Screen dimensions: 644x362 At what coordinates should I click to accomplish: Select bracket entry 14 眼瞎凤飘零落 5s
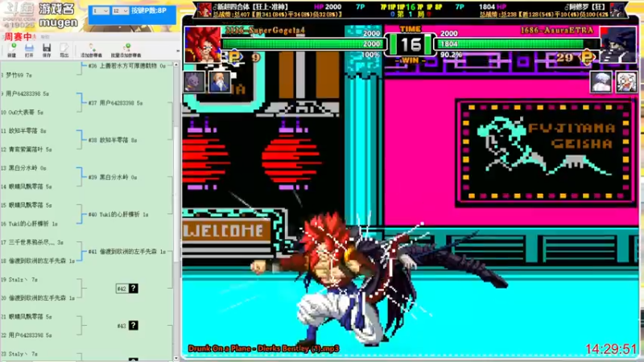[27, 187]
